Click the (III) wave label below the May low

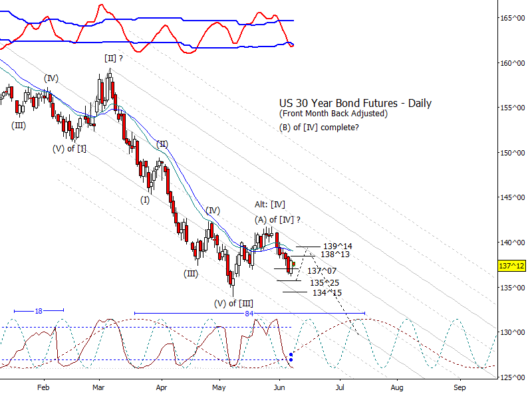point(191,274)
